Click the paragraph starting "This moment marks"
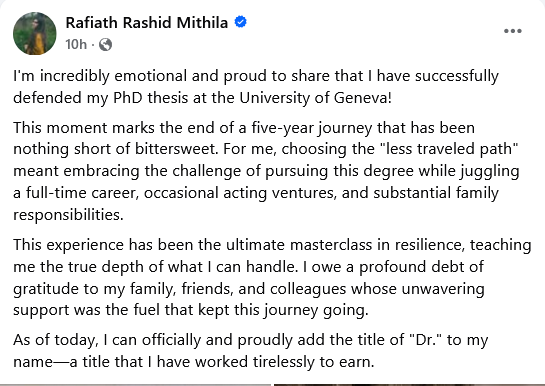545x386 pixels. click(x=266, y=171)
